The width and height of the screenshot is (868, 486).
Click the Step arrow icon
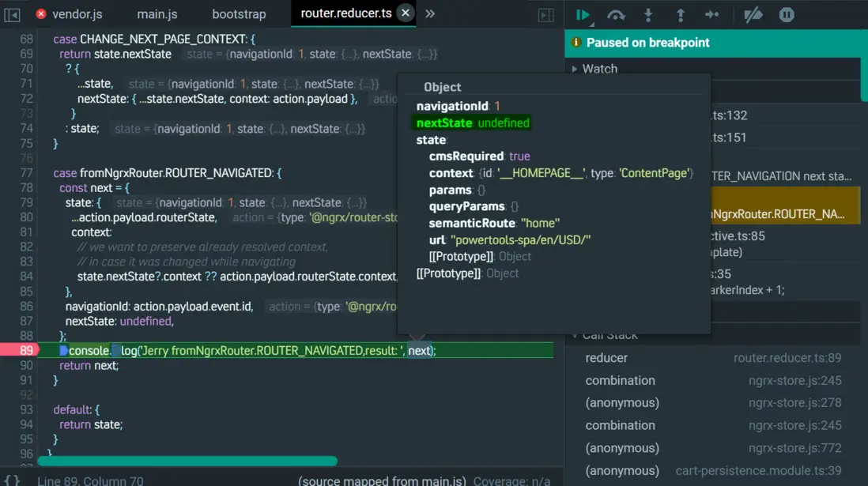pos(711,15)
